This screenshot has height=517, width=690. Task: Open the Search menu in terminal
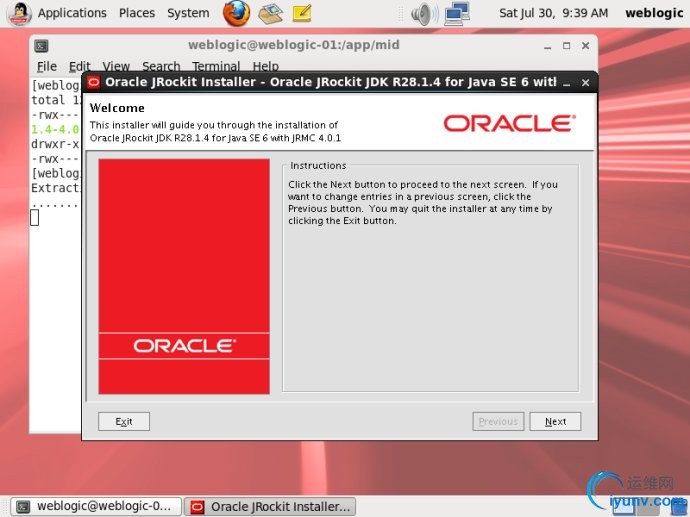pos(161,66)
